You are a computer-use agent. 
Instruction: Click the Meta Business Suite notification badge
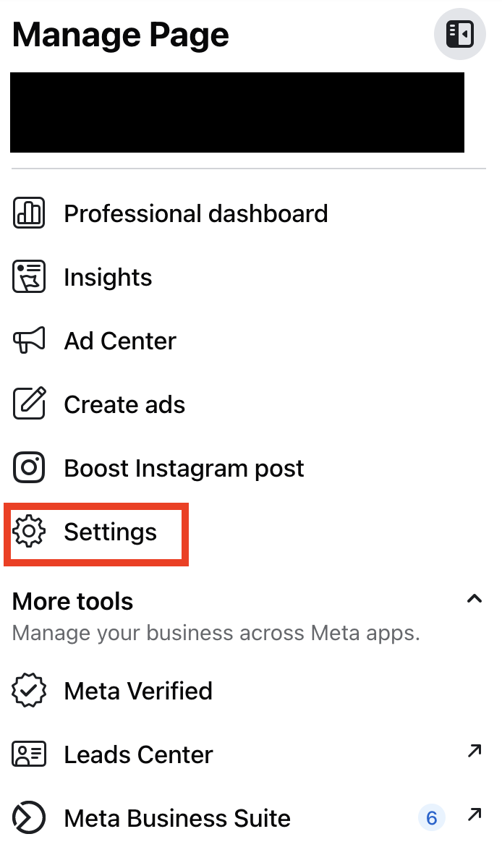432,818
